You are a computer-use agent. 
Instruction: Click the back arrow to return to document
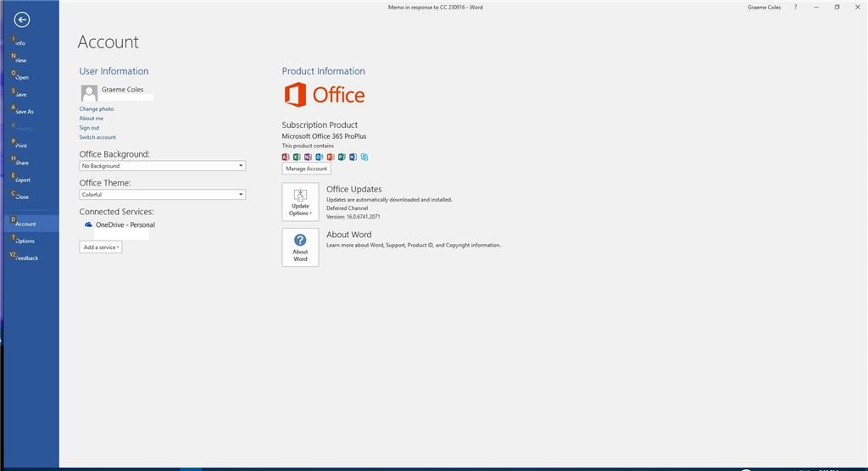(21, 20)
